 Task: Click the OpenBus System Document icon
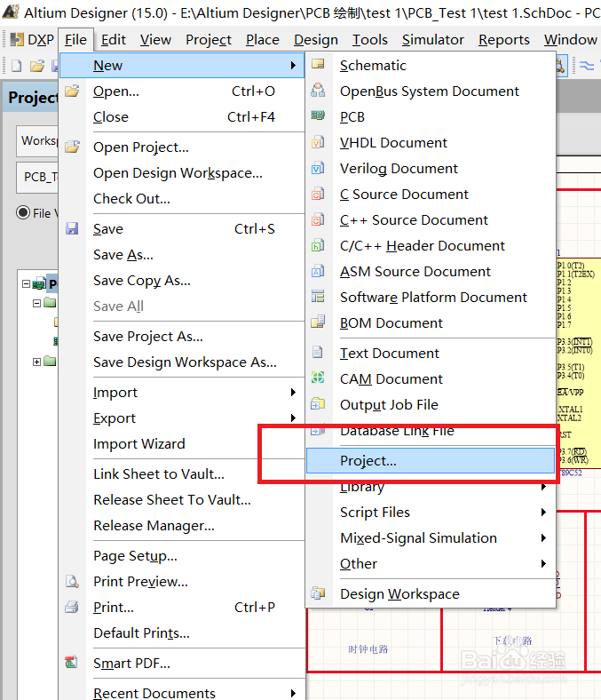tap(318, 91)
